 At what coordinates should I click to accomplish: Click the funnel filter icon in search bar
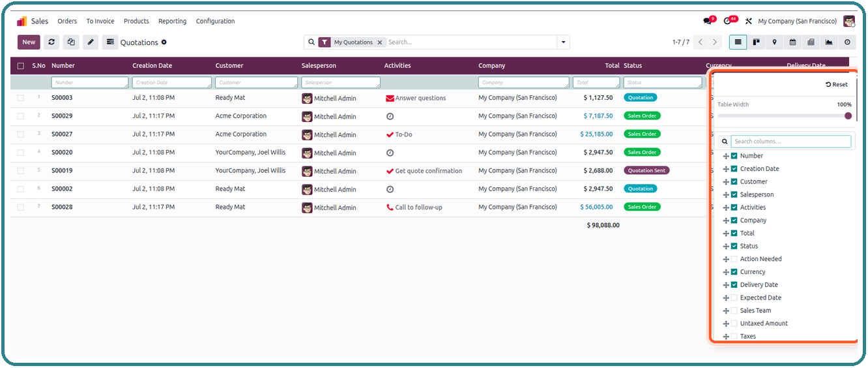click(325, 42)
